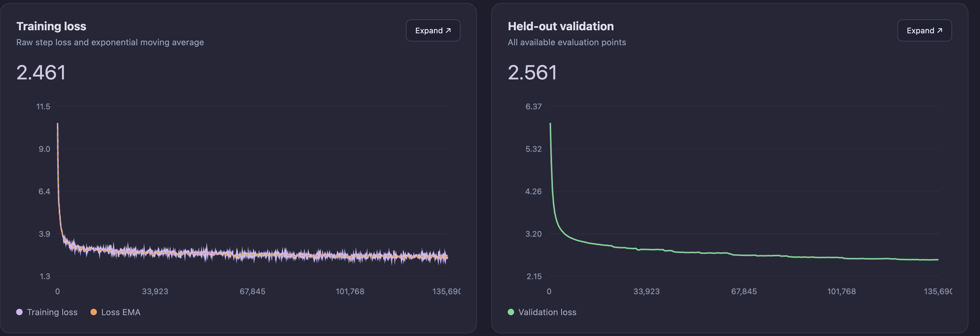
Task: Click the 2.461 training loss value
Action: pos(41,72)
